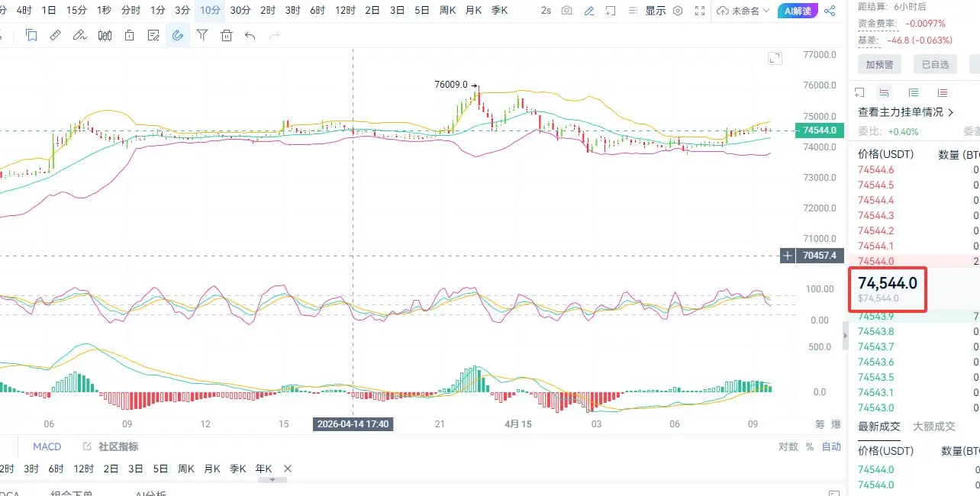Click 加预警 alert button
This screenshot has height=496, width=980.
[878, 64]
